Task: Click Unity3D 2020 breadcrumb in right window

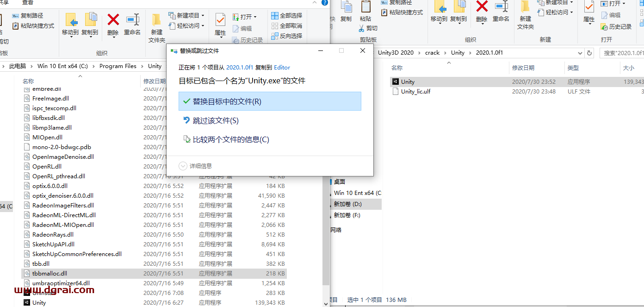Action: (x=396, y=53)
